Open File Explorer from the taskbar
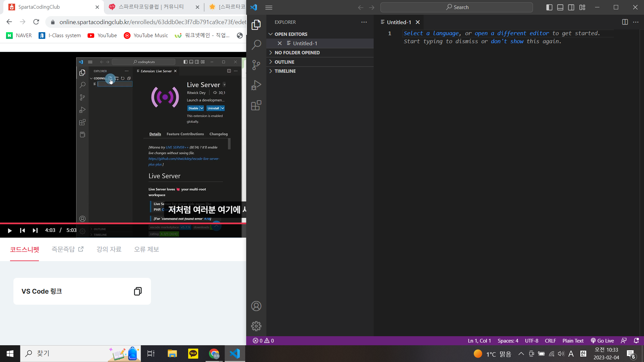 click(172, 354)
